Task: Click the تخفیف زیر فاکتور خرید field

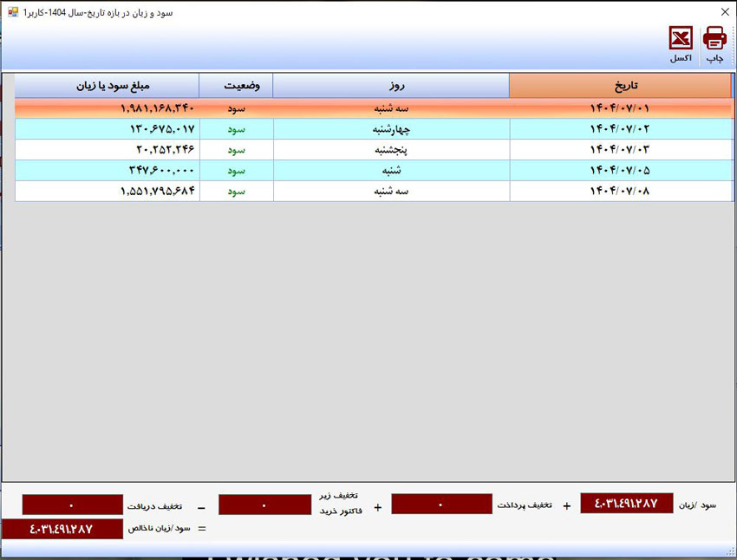Action: (x=264, y=505)
